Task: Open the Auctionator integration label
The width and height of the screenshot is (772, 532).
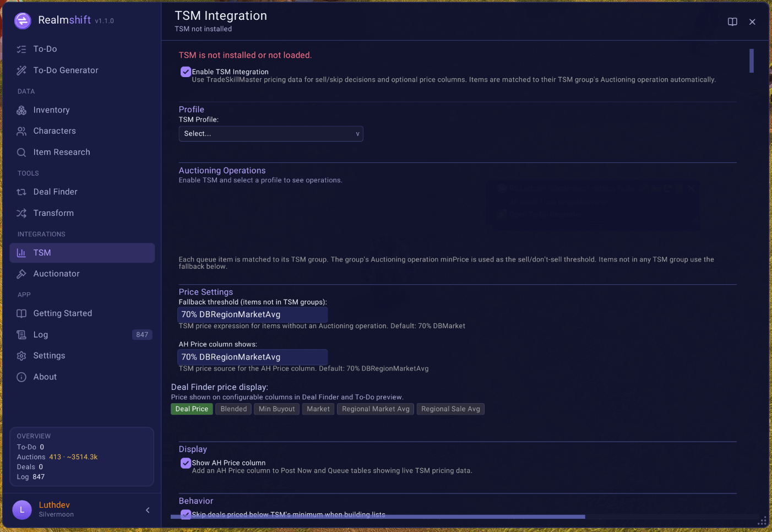Action: [56, 274]
